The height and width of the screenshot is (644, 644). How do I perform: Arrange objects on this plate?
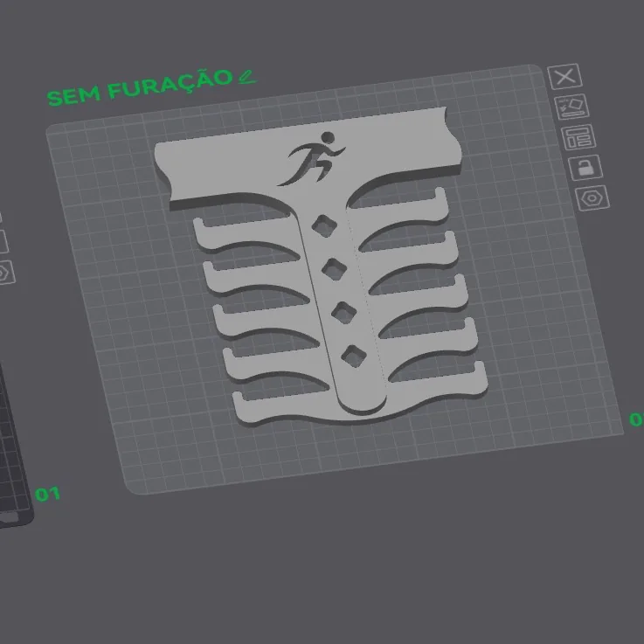[x=578, y=137]
